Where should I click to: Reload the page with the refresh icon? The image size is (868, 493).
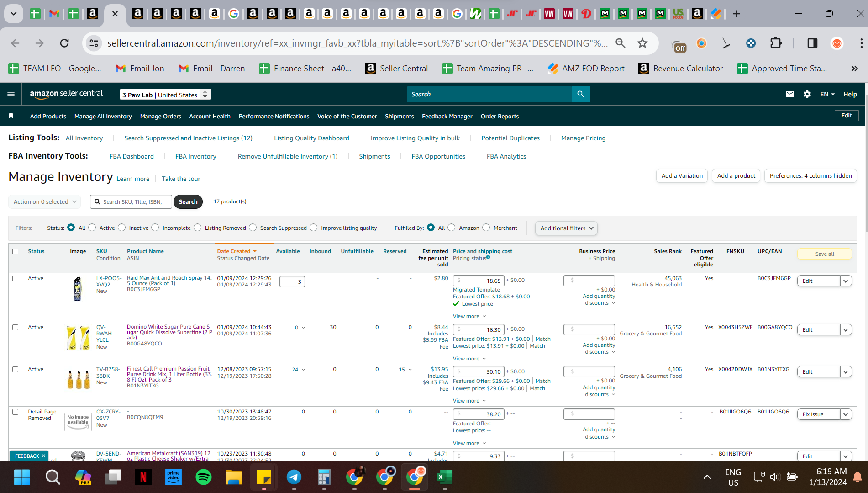pos(64,43)
